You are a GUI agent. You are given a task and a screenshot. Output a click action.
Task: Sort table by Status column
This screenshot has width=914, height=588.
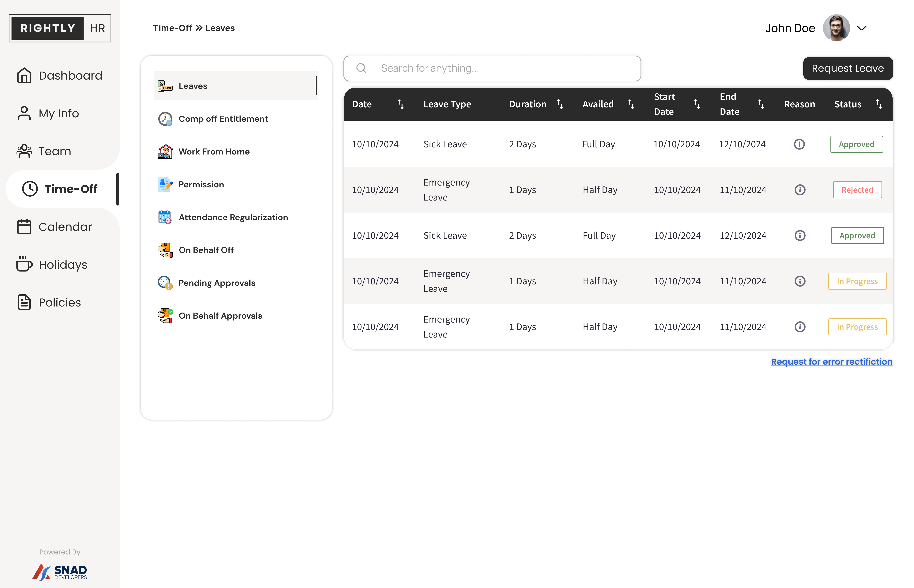click(x=878, y=104)
